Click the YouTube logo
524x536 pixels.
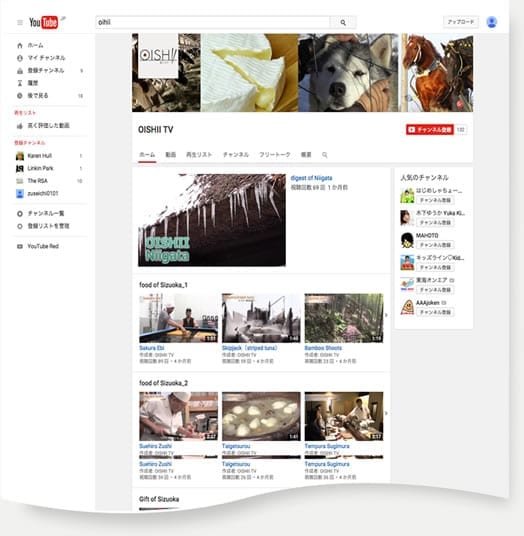coord(43,23)
